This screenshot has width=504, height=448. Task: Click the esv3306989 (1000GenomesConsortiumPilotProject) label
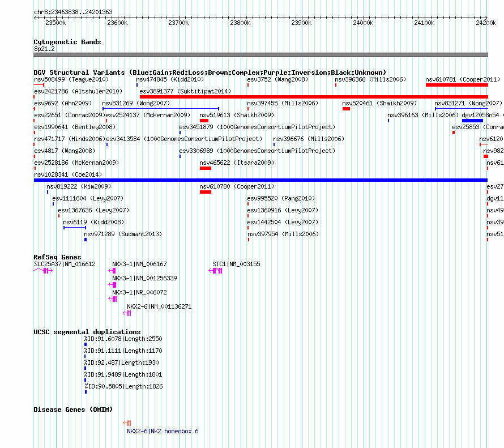pyautogui.click(x=257, y=151)
